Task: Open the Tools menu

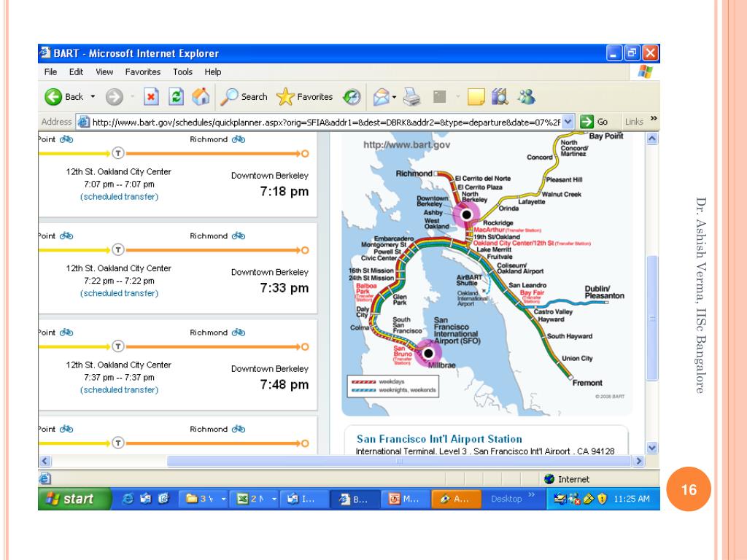Action: [x=183, y=72]
